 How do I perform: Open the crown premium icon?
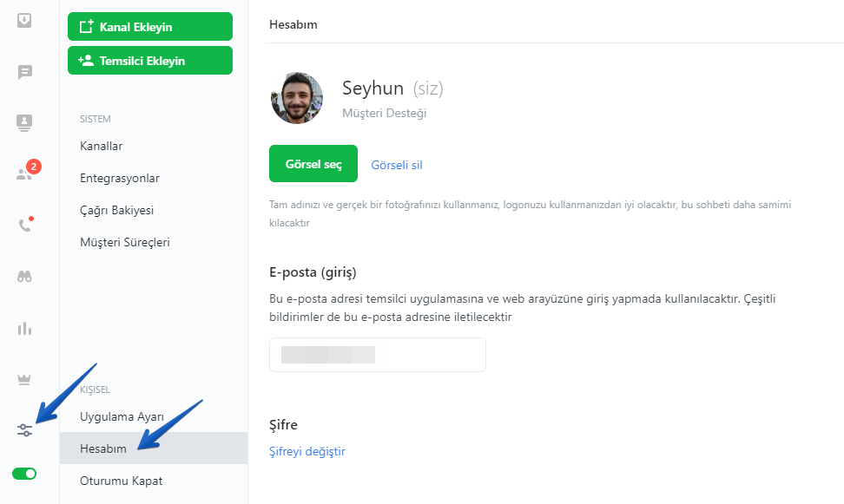click(x=24, y=380)
